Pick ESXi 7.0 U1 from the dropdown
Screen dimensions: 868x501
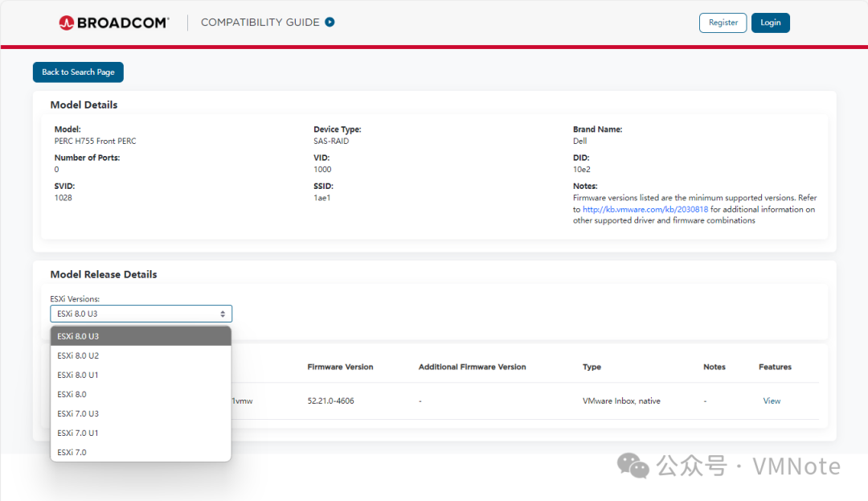(x=141, y=433)
